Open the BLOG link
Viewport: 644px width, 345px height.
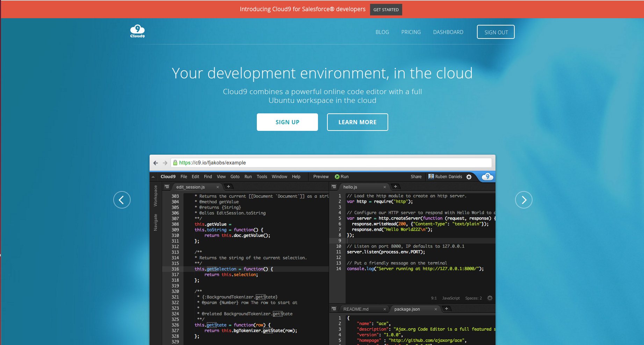tap(382, 32)
